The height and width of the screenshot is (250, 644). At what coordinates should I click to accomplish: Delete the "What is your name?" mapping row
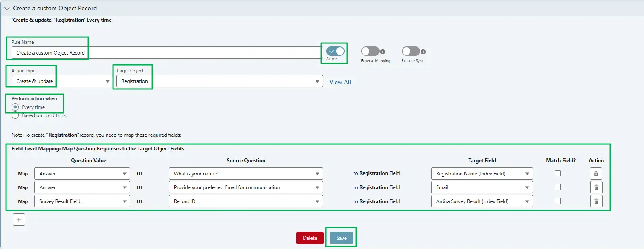[x=596, y=173]
